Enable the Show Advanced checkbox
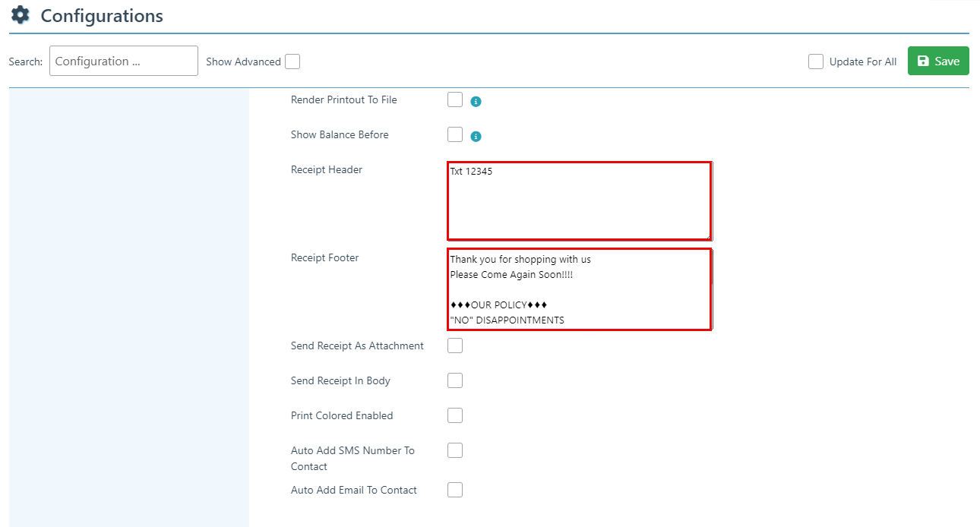Image resolution: width=980 pixels, height=527 pixels. click(292, 62)
